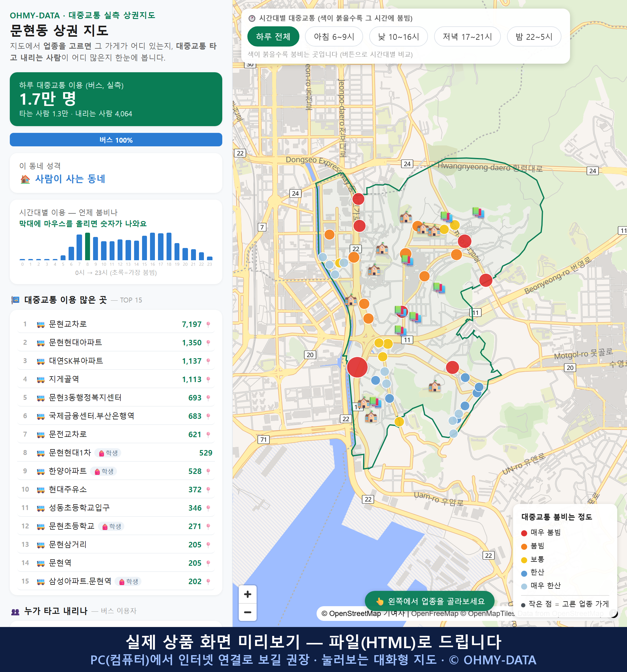Click pin icon for 문현현대아파트 row
Screen dimensions: 627x672
click(208, 343)
